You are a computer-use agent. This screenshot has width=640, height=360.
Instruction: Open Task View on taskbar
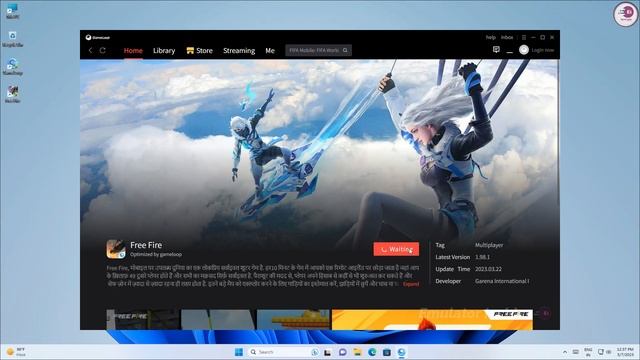[327, 352]
